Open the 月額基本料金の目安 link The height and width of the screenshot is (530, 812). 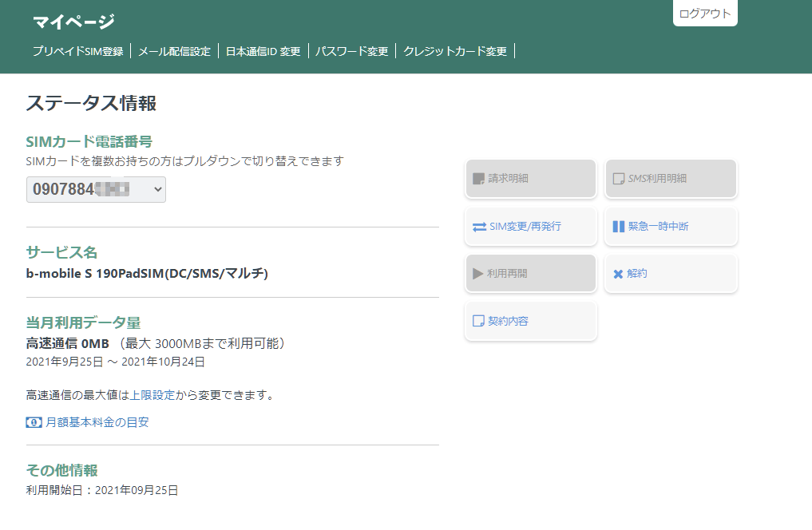tap(97, 422)
